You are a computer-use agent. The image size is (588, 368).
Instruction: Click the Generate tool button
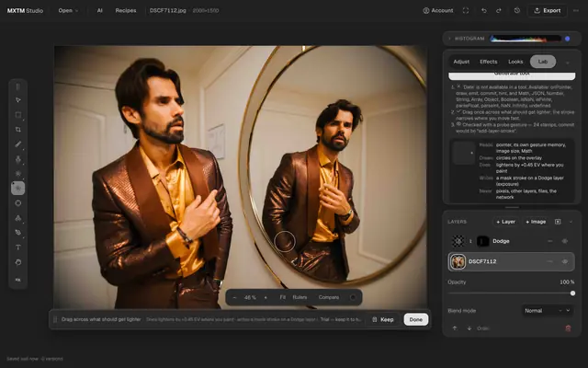click(x=512, y=75)
